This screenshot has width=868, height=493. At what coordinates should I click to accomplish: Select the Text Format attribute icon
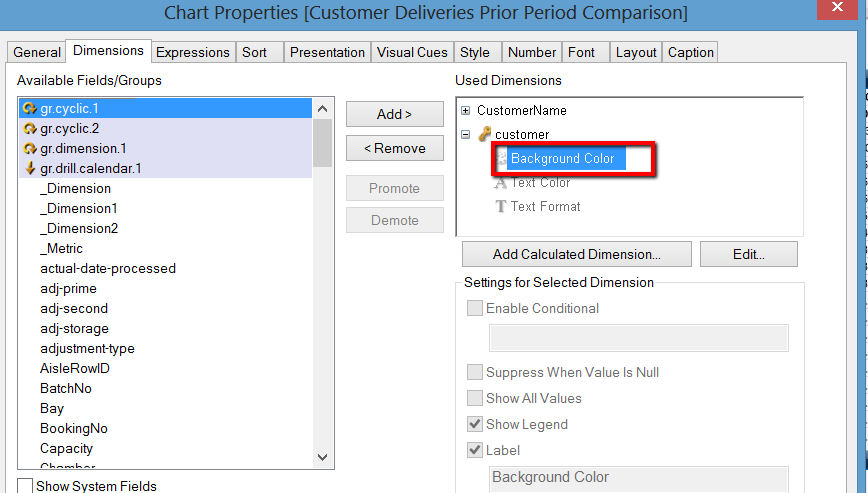(x=501, y=207)
